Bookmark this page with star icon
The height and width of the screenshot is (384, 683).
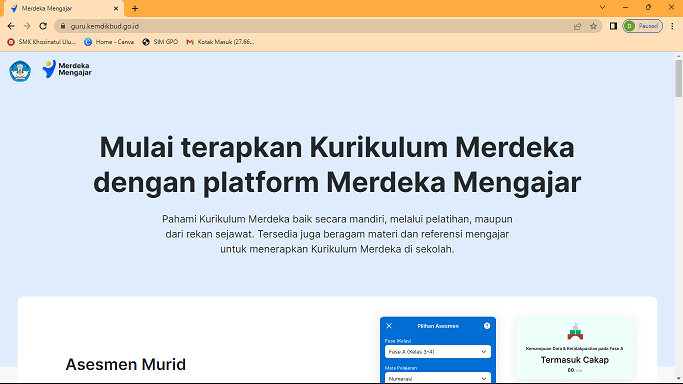593,26
